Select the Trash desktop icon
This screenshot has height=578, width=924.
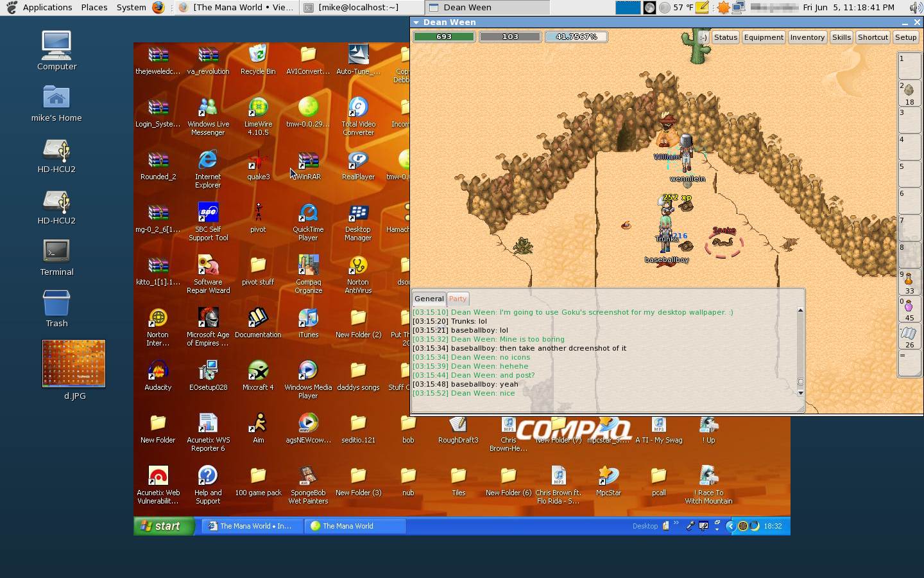tap(56, 309)
